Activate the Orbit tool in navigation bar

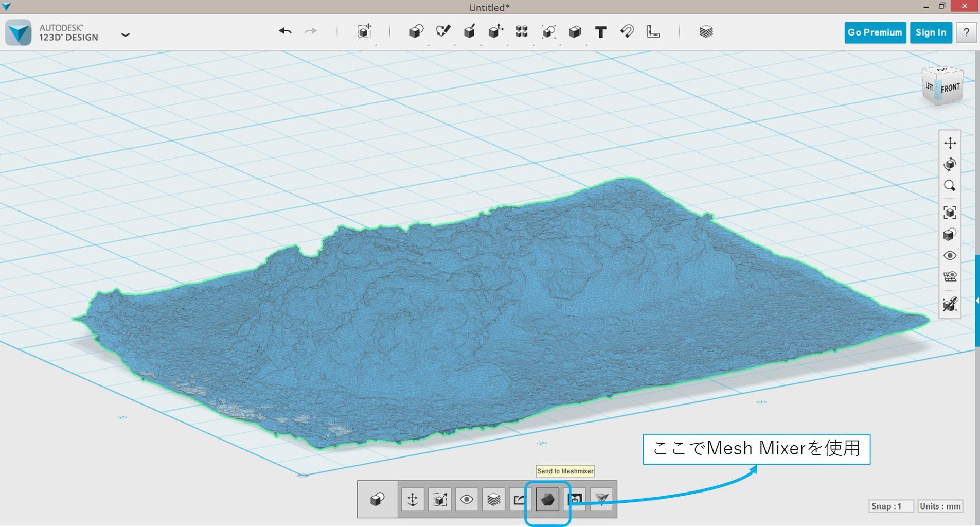950,164
